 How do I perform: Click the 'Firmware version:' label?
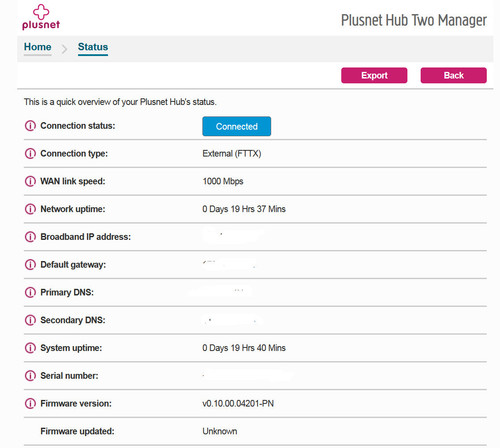click(x=76, y=403)
